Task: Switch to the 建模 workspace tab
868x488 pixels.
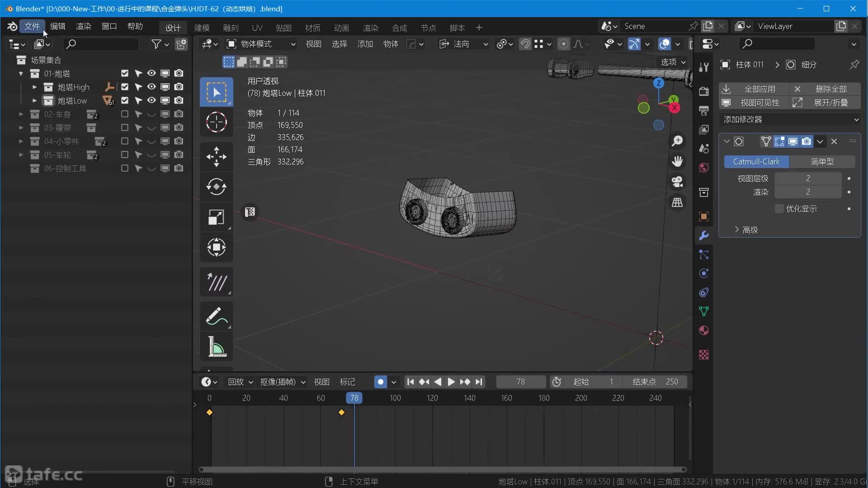Action: pyautogui.click(x=202, y=28)
